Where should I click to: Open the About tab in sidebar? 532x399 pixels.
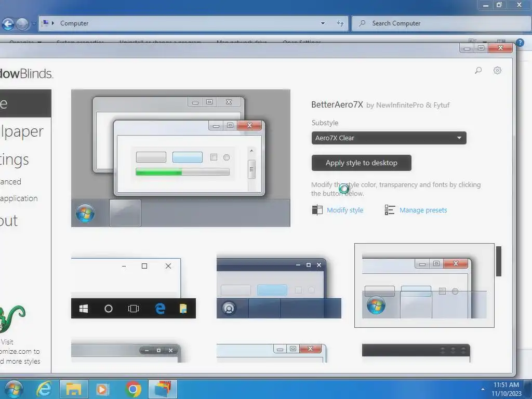[9, 221]
